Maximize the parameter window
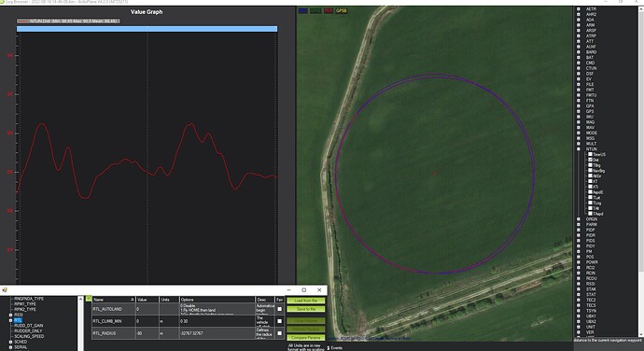 tap(303, 289)
